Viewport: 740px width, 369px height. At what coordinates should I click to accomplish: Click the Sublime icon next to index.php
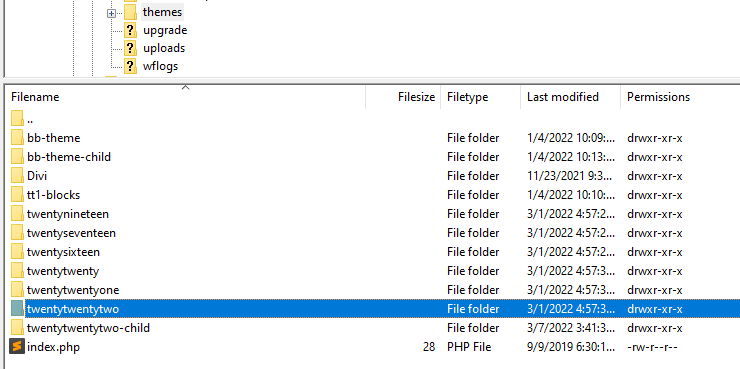tap(17, 347)
